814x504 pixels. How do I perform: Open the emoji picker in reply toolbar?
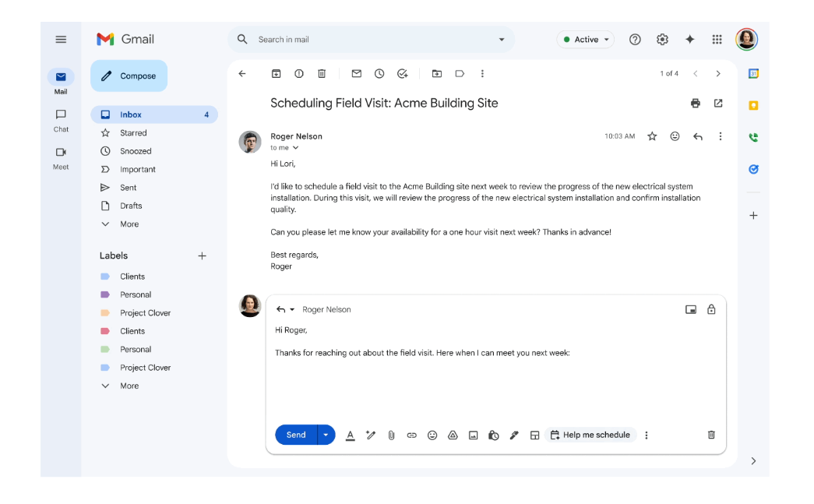click(x=432, y=435)
